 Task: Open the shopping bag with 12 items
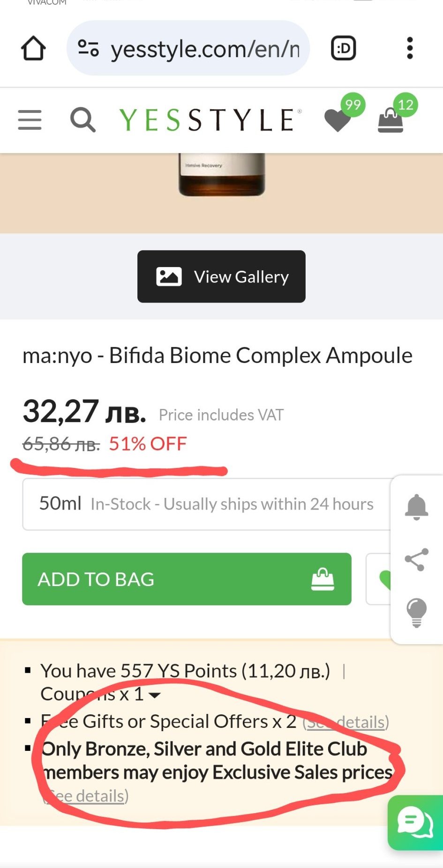click(391, 119)
